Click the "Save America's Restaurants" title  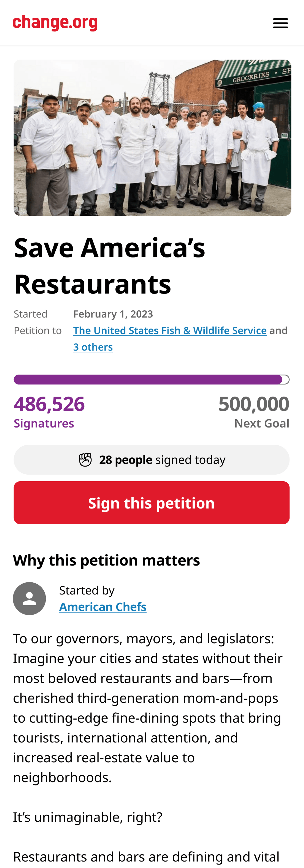coord(109,266)
